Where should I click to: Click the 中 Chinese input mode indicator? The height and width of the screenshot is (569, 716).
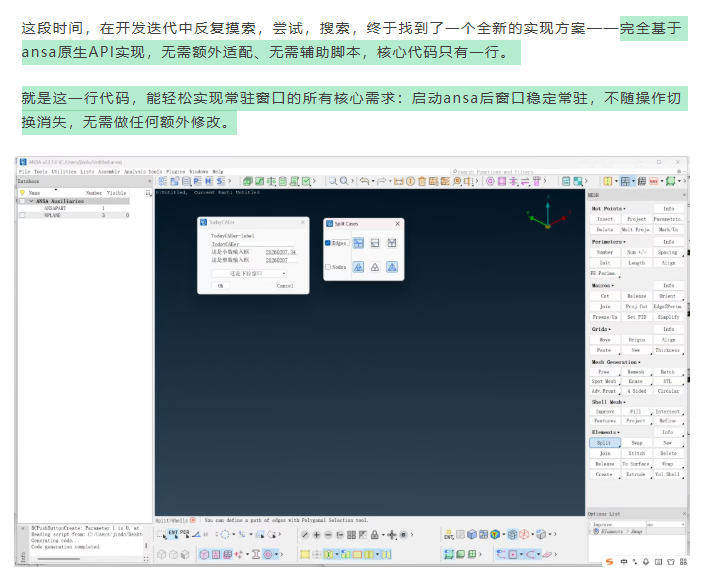[623, 562]
